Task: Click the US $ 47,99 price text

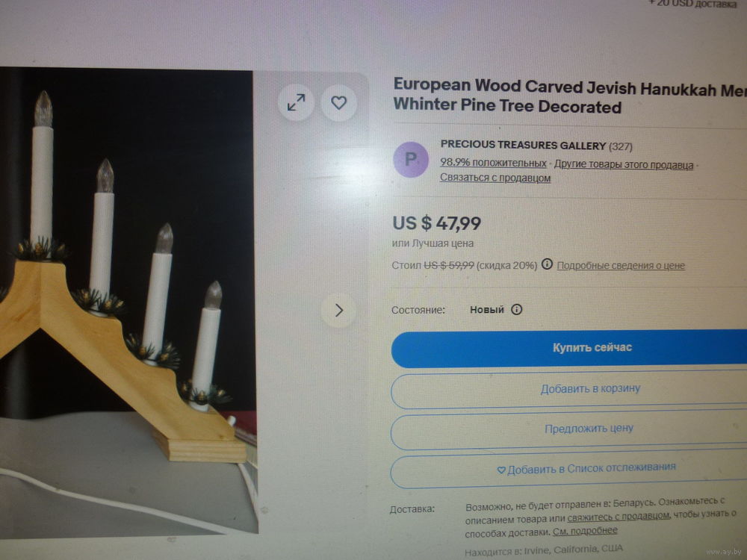Action: point(436,223)
